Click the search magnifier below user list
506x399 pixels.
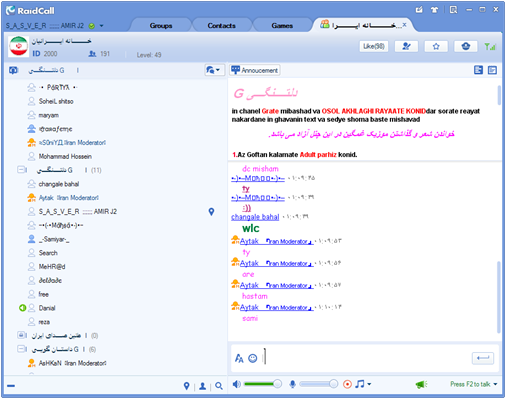click(219, 386)
